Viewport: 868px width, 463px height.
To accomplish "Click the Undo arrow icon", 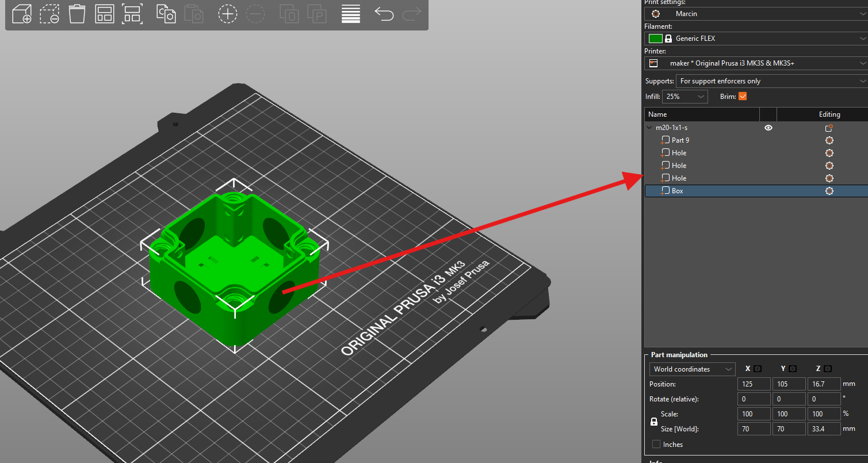I will [384, 14].
